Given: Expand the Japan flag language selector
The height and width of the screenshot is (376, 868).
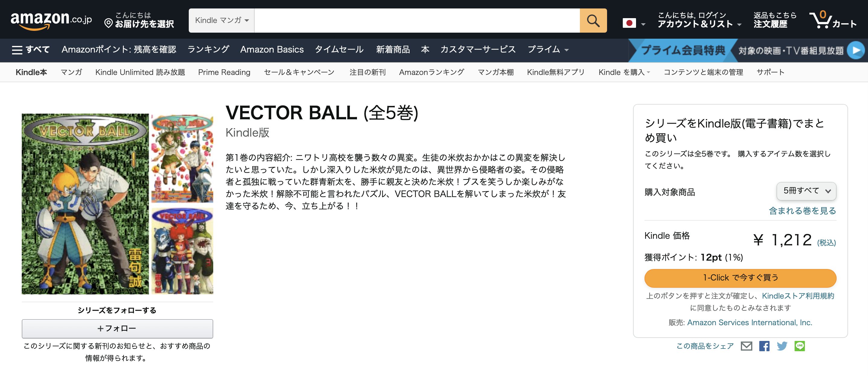Looking at the screenshot, I should [x=633, y=23].
